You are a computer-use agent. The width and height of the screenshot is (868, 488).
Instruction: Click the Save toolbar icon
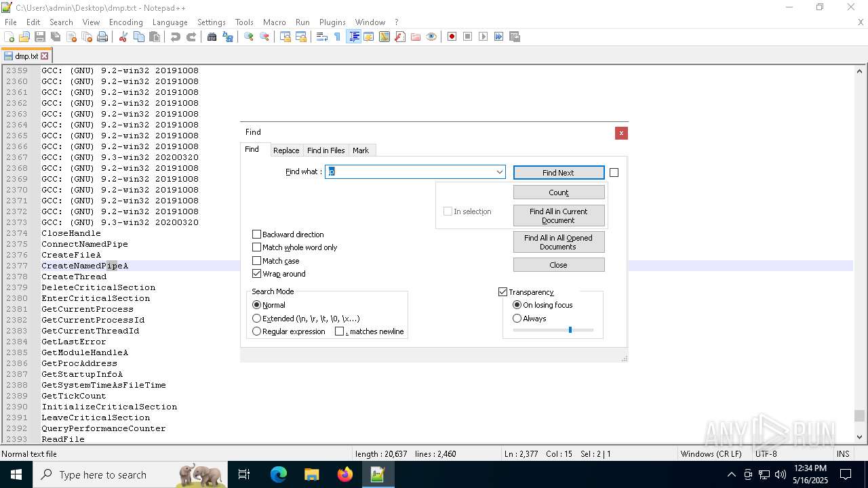(x=40, y=37)
